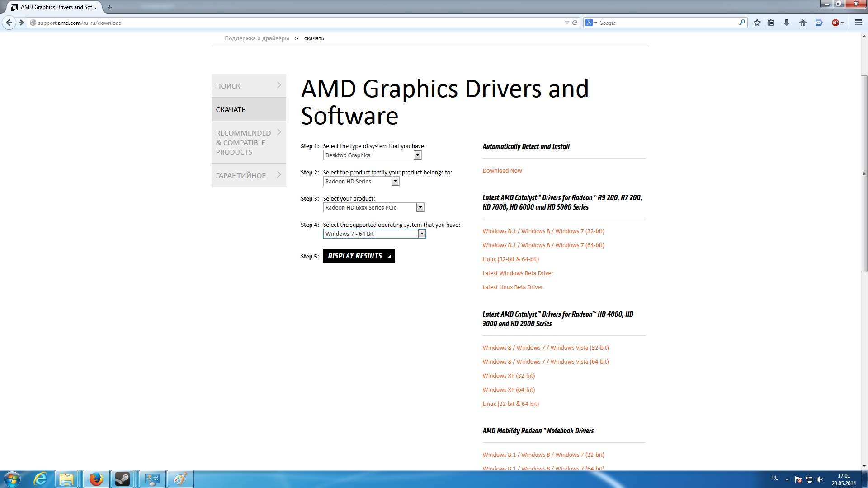
Task: Open the network tray icon
Action: [809, 479]
